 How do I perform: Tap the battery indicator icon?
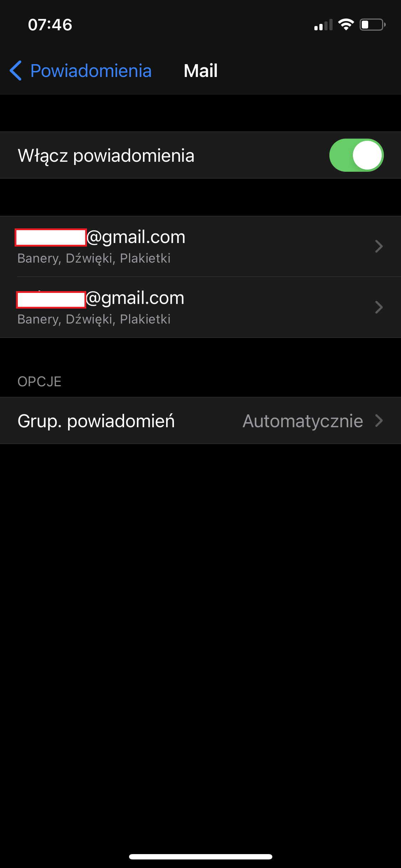(372, 25)
